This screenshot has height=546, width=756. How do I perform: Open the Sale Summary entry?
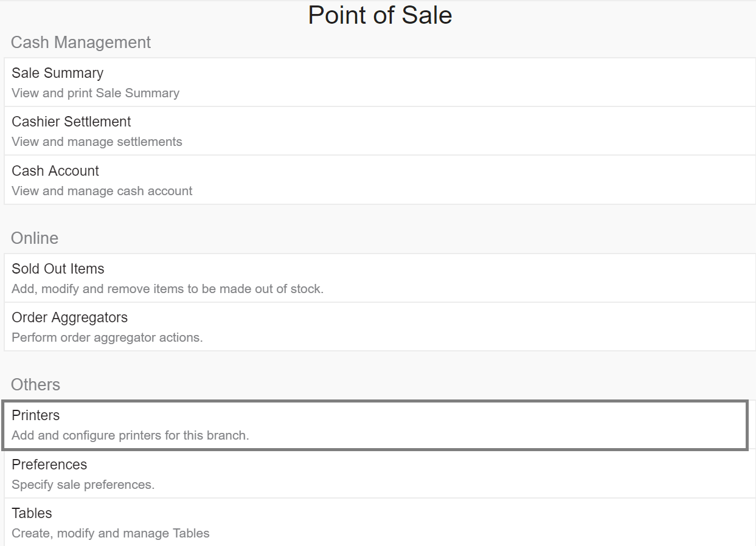[x=380, y=82]
